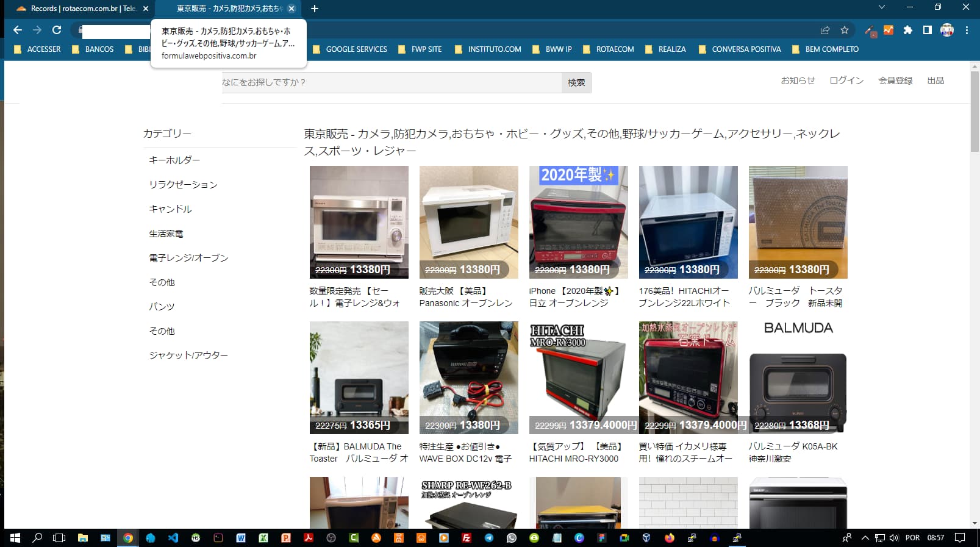Image resolution: width=980 pixels, height=547 pixels.
Task: Focus the なにをお探しですか search field
Action: (392, 82)
